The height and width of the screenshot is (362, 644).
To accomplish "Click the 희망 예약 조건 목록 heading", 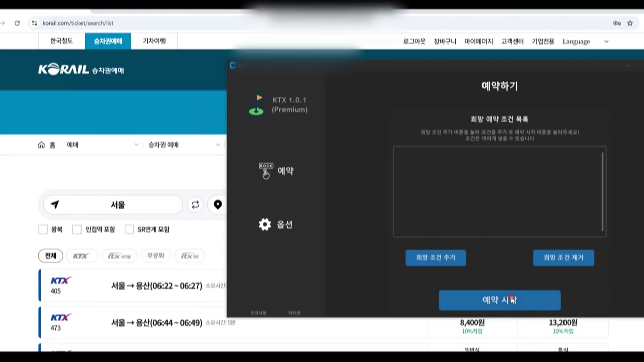I will click(500, 119).
